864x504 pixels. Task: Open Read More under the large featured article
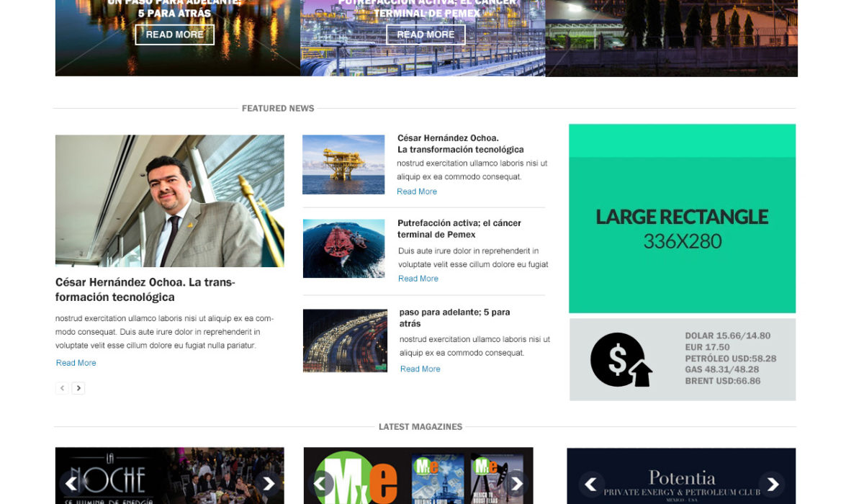point(76,363)
